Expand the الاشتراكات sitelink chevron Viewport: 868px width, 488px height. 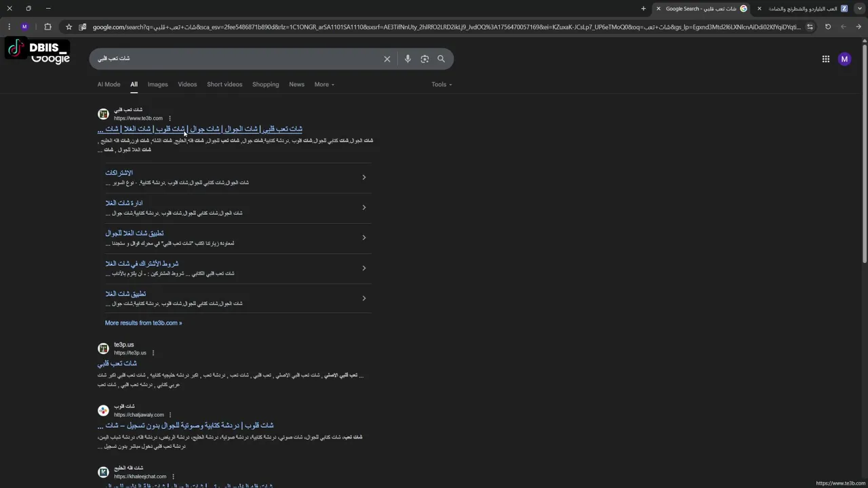363,178
